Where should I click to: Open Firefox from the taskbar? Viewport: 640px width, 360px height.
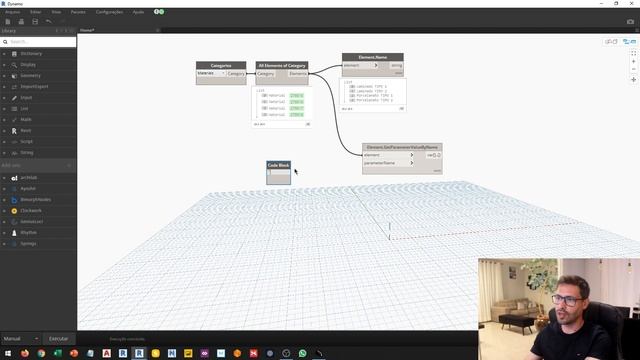point(25,353)
